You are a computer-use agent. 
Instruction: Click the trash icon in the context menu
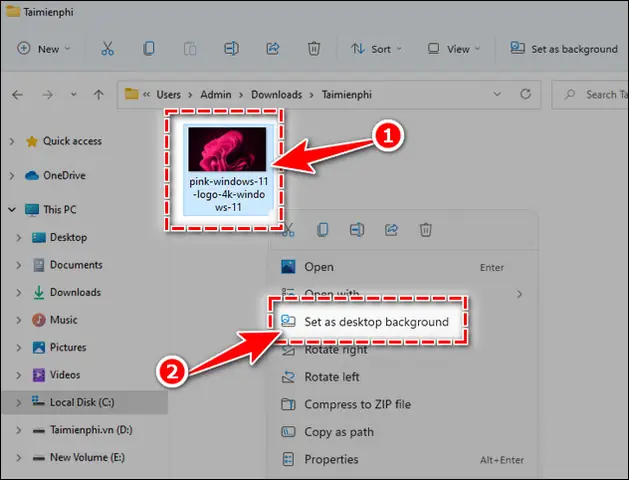[x=426, y=230]
